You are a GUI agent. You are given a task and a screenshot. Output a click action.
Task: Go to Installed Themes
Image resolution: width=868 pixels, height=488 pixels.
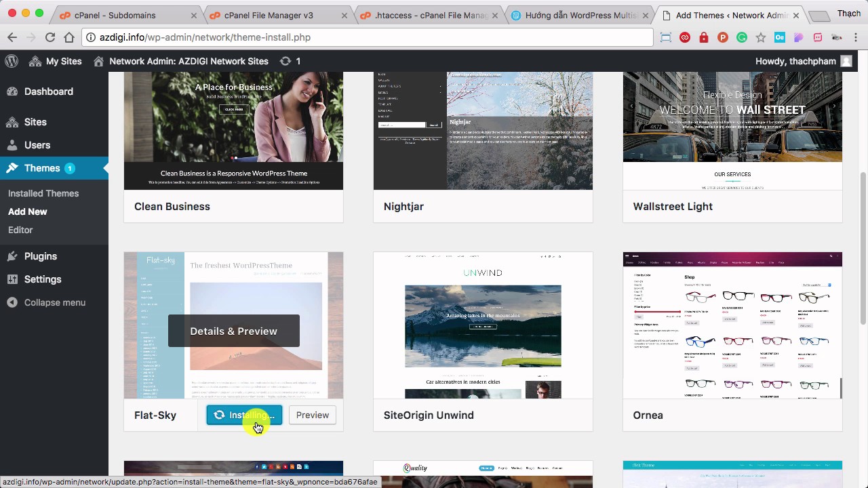pos(43,193)
